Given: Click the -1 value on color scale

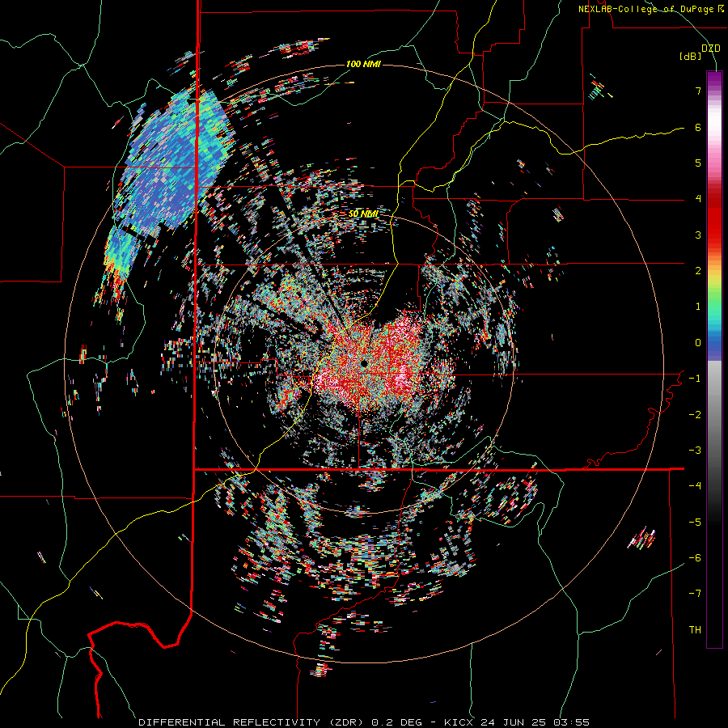Looking at the screenshot, I should pos(695,379).
